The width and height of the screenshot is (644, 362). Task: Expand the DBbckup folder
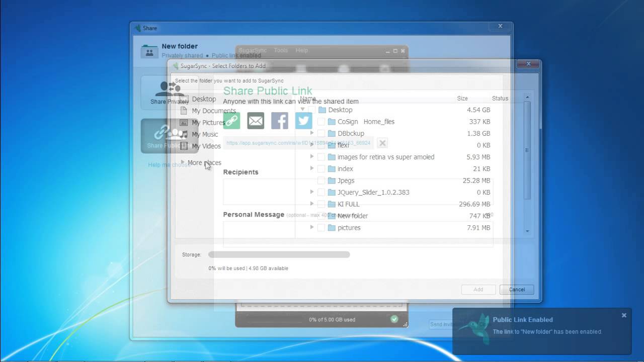312,133
